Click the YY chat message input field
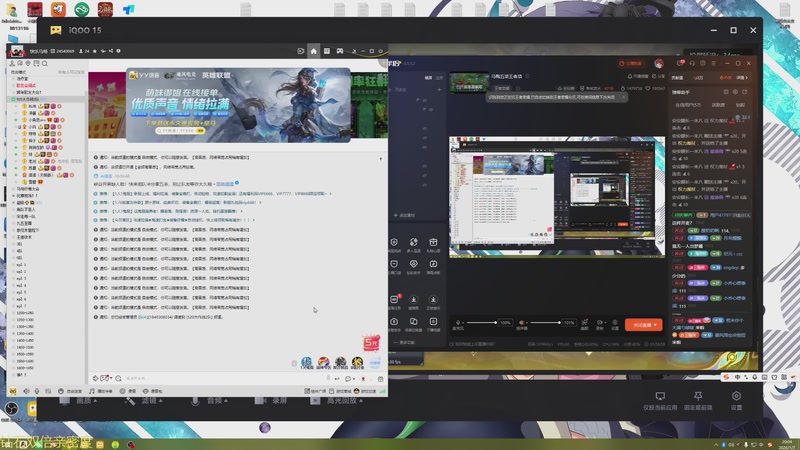 pos(226,379)
